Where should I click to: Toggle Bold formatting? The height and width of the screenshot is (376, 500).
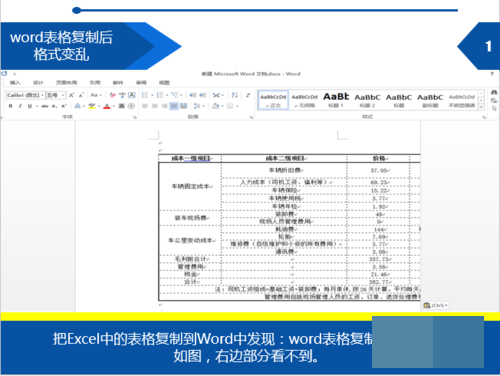pos(11,106)
